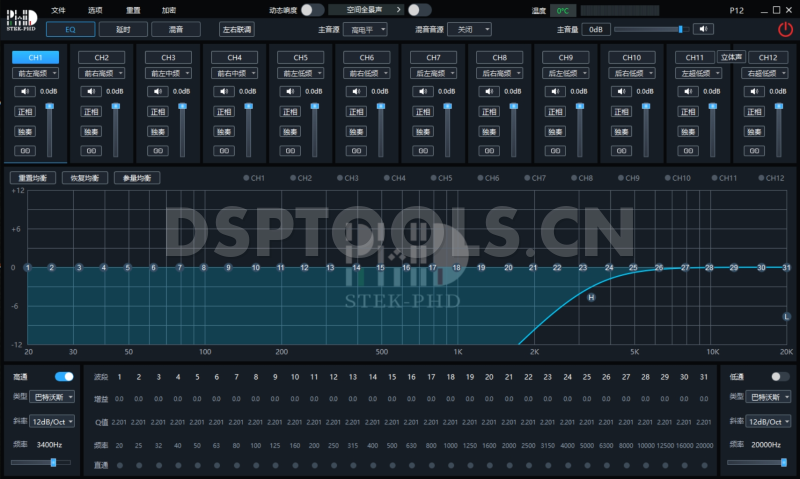The image size is (800, 479).
Task: Click the 左右联调 button
Action: tap(237, 30)
